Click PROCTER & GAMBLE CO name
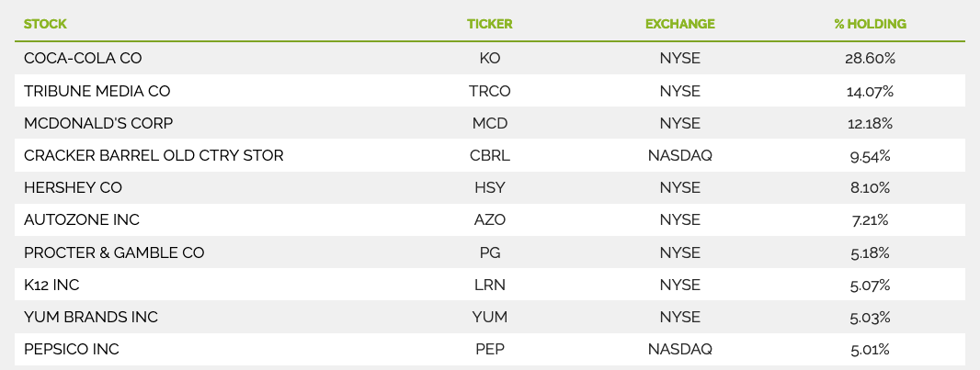Image resolution: width=980 pixels, height=370 pixels. [114, 252]
